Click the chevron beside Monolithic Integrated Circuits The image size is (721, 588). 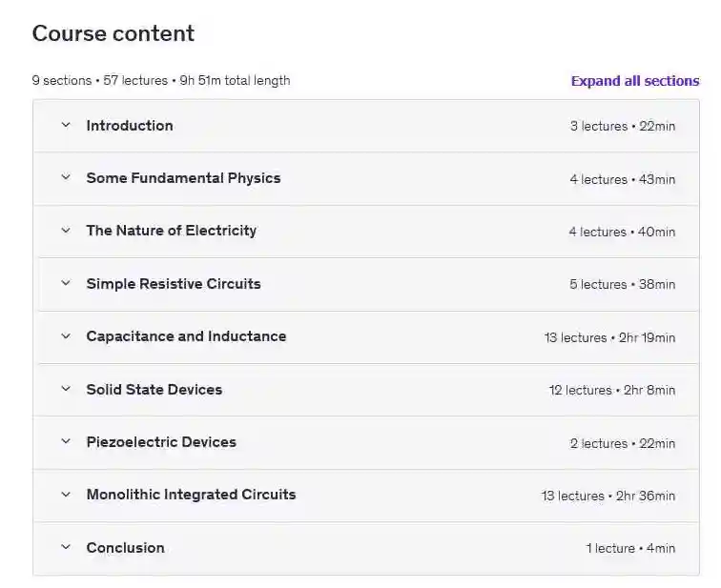tap(66, 495)
